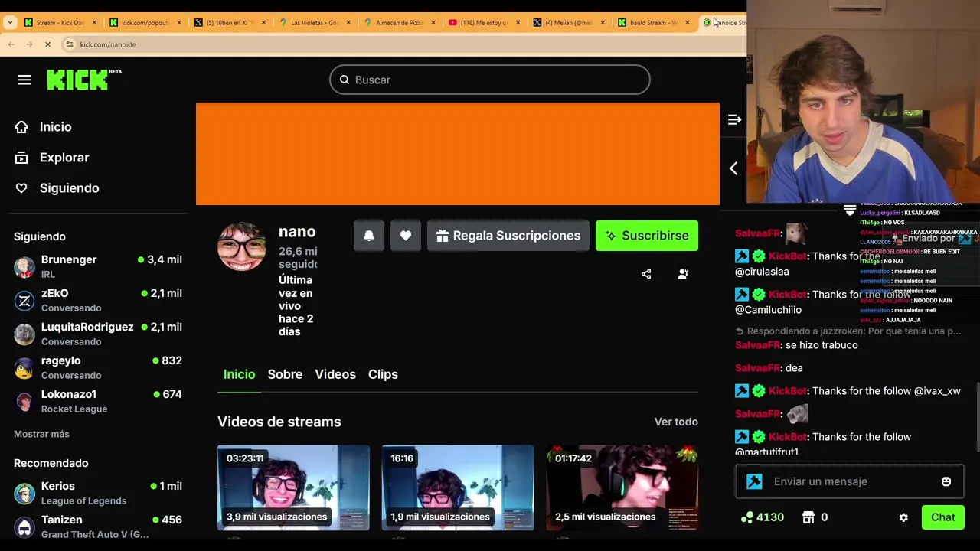980x551 pixels.
Task: Switch to kick.com/popout browser tab
Action: [144, 23]
